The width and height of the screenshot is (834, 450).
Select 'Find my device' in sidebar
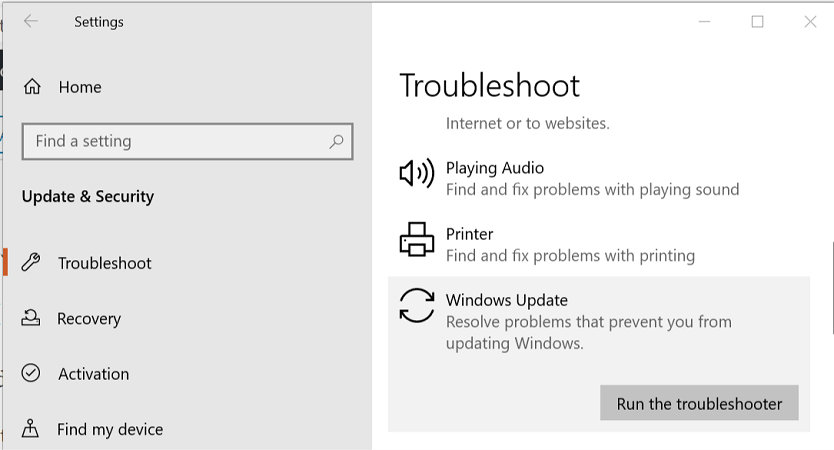(x=110, y=429)
